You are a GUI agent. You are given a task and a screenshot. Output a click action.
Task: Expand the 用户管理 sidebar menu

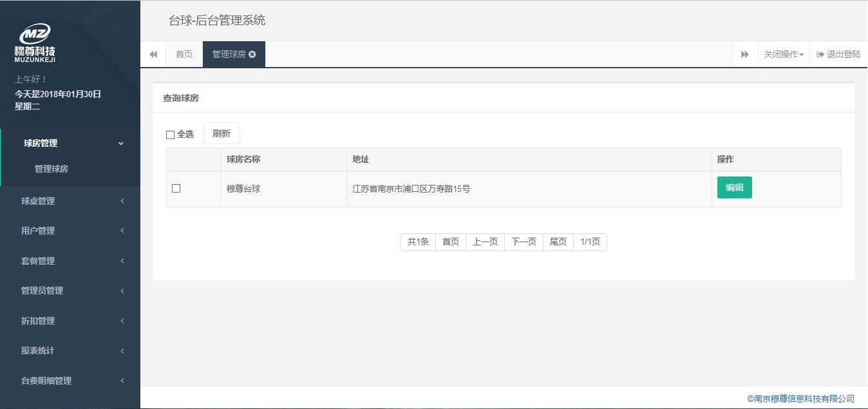click(x=71, y=231)
